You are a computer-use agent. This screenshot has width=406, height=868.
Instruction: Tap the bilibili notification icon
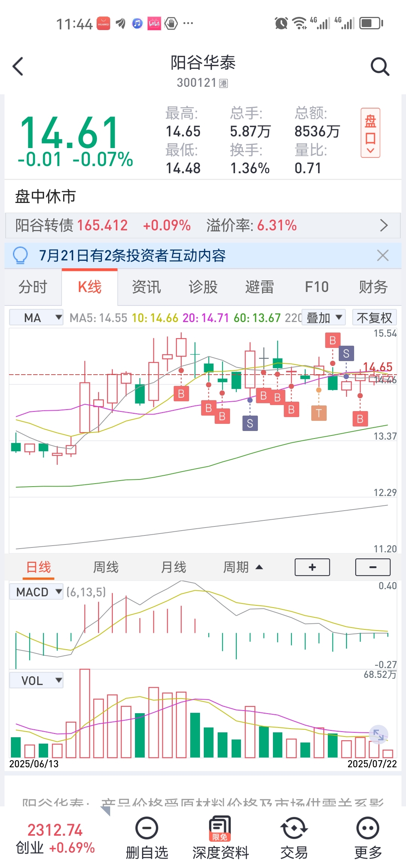click(154, 24)
